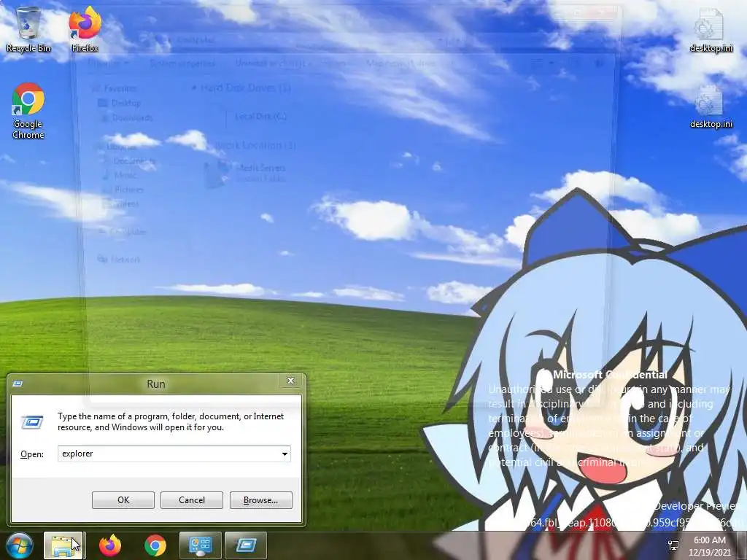Select the Google Chrome desktop shortcut
This screenshot has height=560, width=747.
[28, 111]
